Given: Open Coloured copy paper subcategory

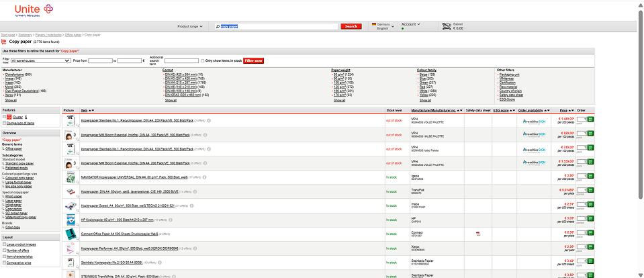Looking at the screenshot, I should (x=19, y=178).
